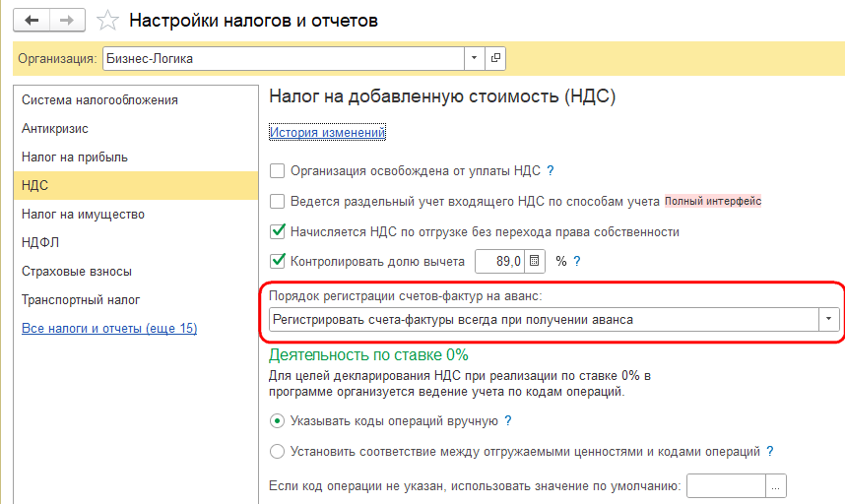Open История изменений link
845x504 pixels.
pyautogui.click(x=327, y=133)
